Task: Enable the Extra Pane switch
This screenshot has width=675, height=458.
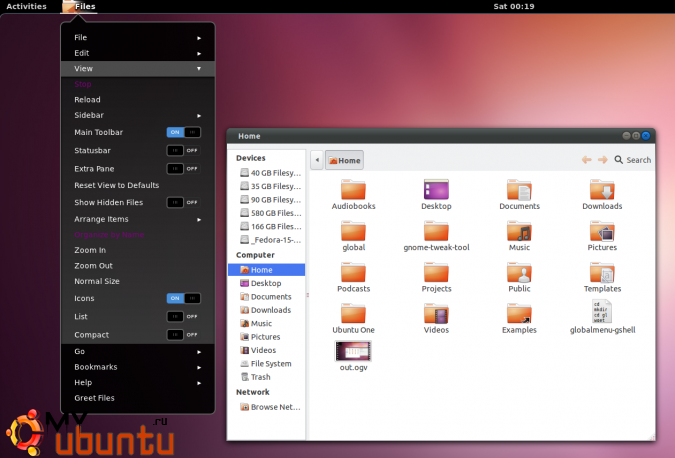Action: click(x=184, y=168)
